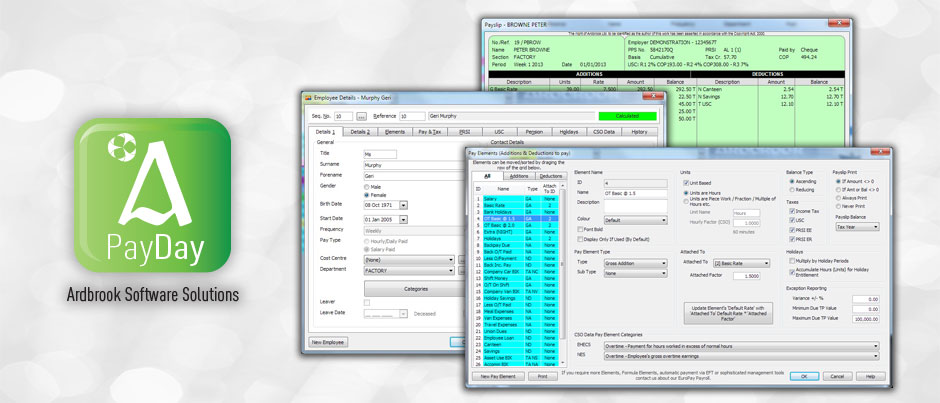The height and width of the screenshot is (403, 940).
Task: Open the Seq. No. lookup ellipsis button
Action: (361, 116)
